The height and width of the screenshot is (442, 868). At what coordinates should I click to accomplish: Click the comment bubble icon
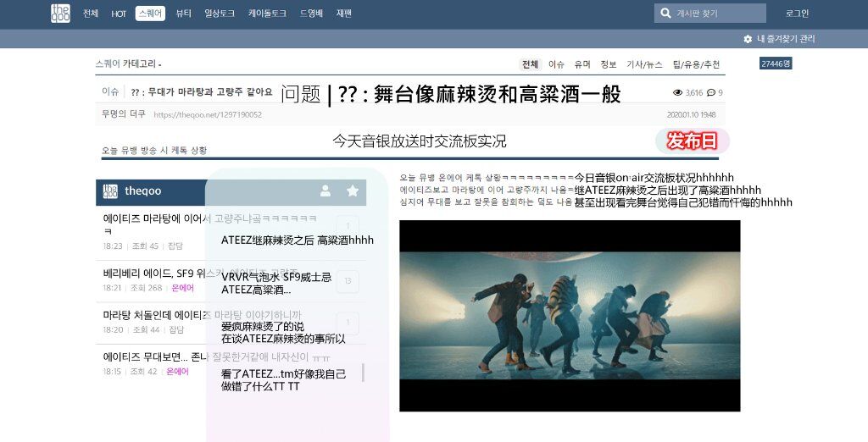711,92
